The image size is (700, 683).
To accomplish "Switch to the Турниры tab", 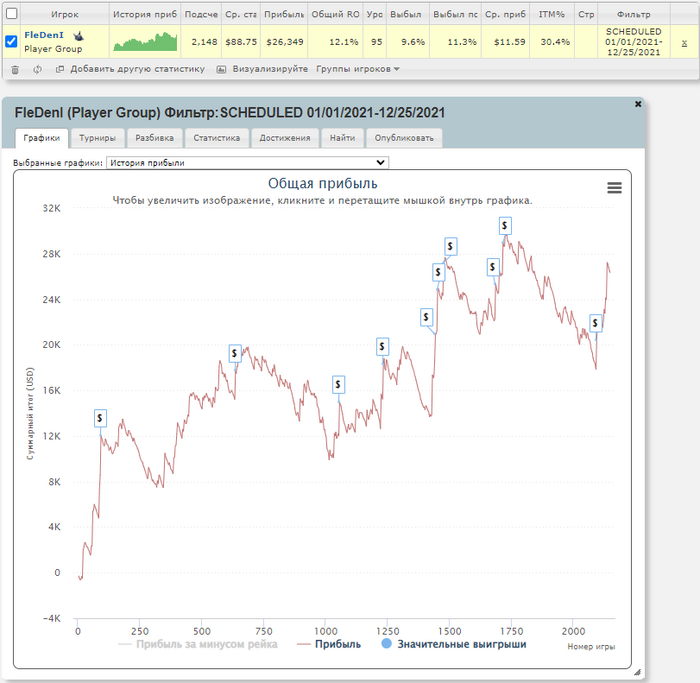I will click(x=97, y=138).
